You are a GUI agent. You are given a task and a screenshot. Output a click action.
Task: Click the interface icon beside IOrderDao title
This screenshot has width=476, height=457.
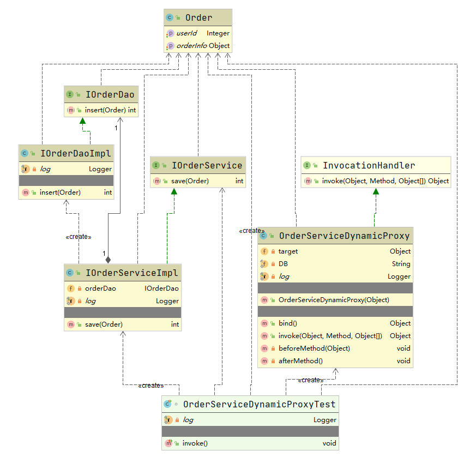[x=70, y=94]
